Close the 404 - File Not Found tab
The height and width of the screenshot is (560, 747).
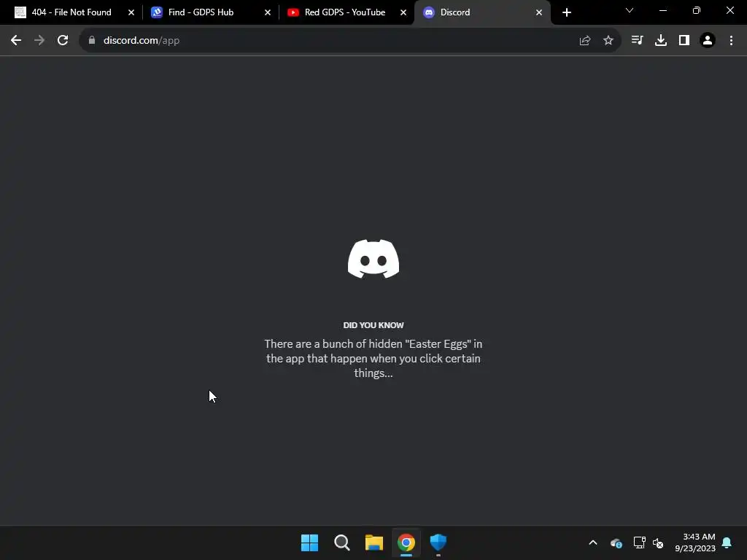pos(131,12)
